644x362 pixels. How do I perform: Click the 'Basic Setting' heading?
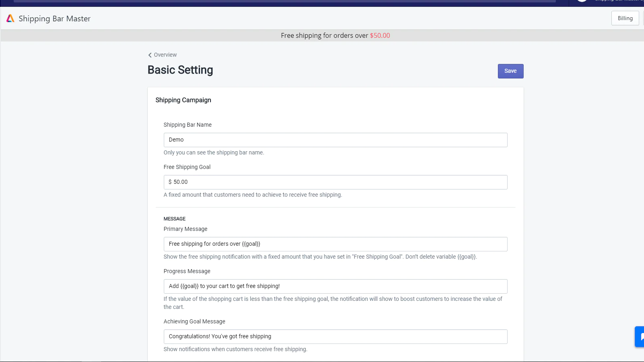click(180, 70)
